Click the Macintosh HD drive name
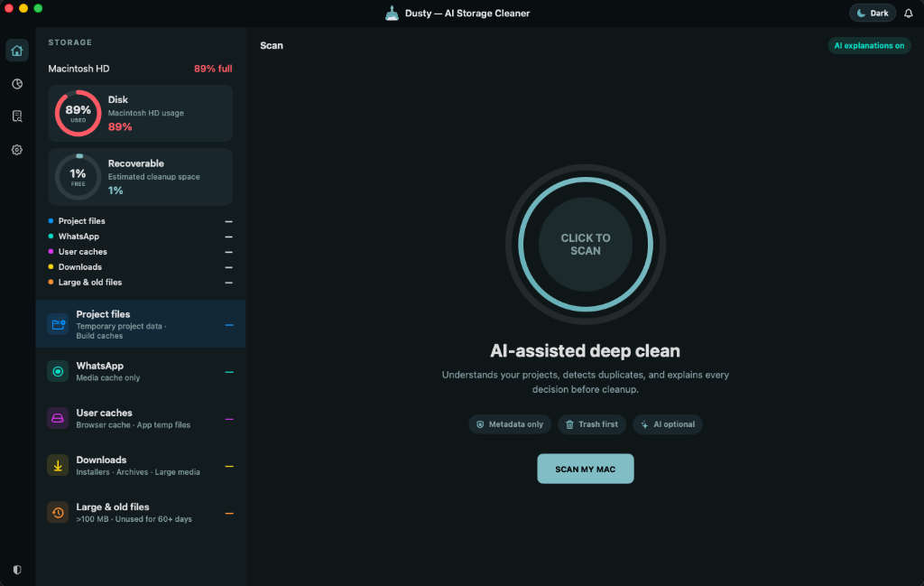Screen dimensions: 924x586 tap(79, 69)
